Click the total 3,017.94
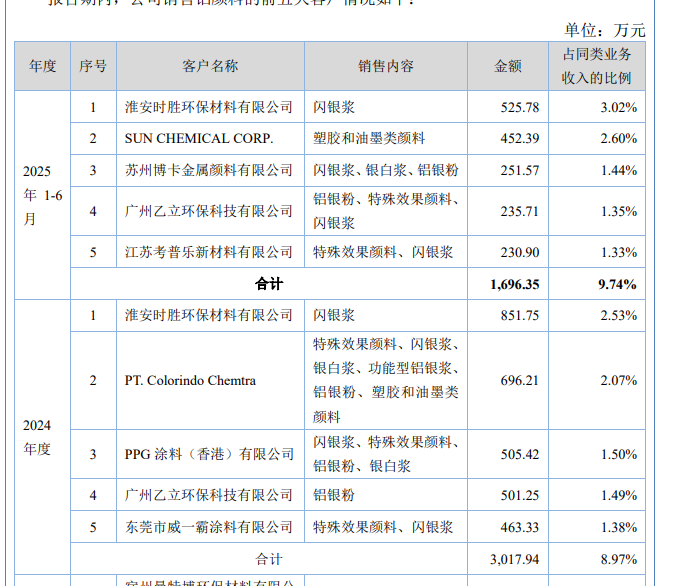684x586 pixels. coord(515,559)
